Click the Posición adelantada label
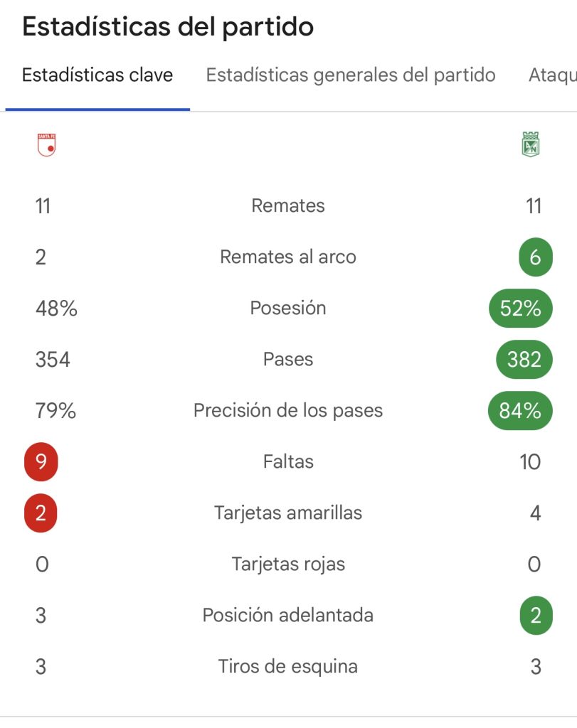 [288, 615]
